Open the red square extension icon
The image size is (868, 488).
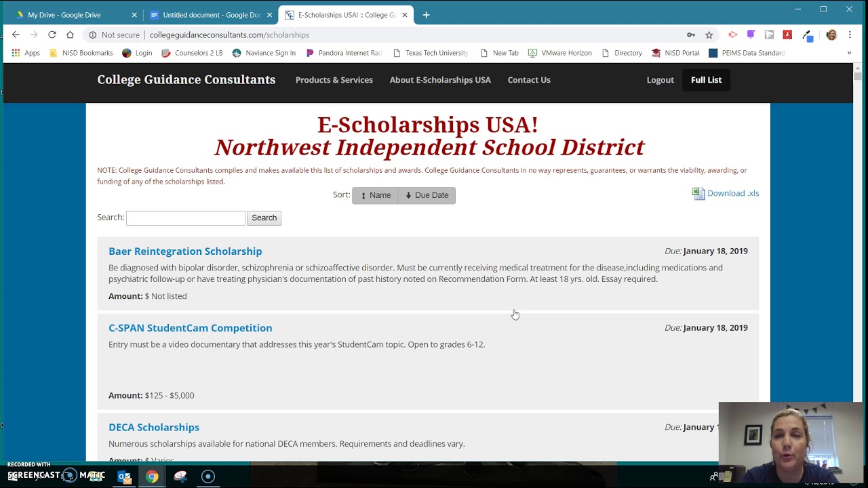(x=787, y=35)
